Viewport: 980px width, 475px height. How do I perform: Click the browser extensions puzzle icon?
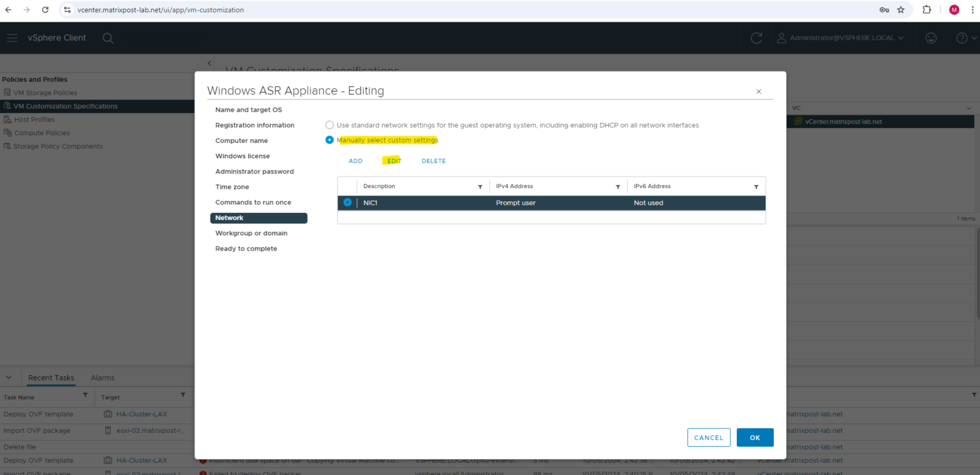926,10
